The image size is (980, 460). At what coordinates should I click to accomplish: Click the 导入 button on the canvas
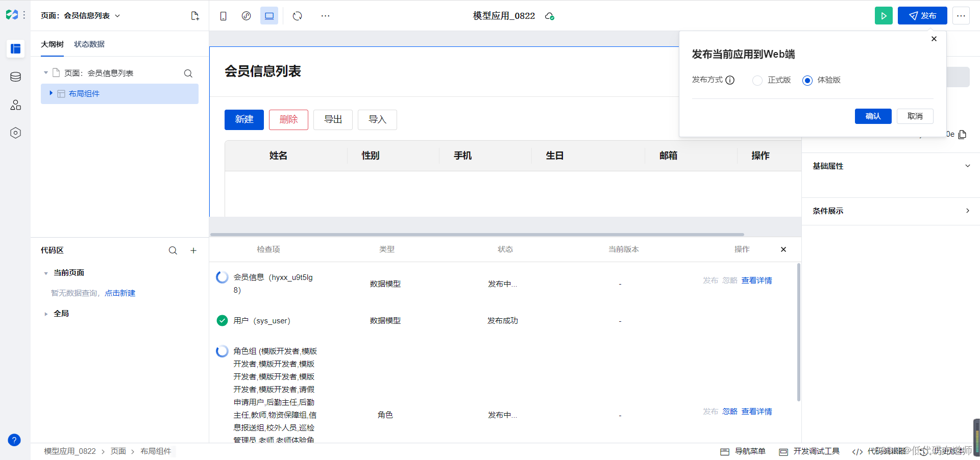(377, 119)
